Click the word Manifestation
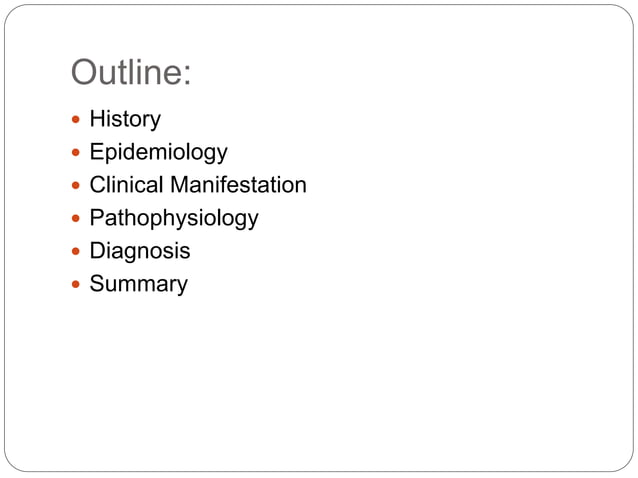Image resolution: width=638 pixels, height=478 pixels. pyautogui.click(x=238, y=185)
